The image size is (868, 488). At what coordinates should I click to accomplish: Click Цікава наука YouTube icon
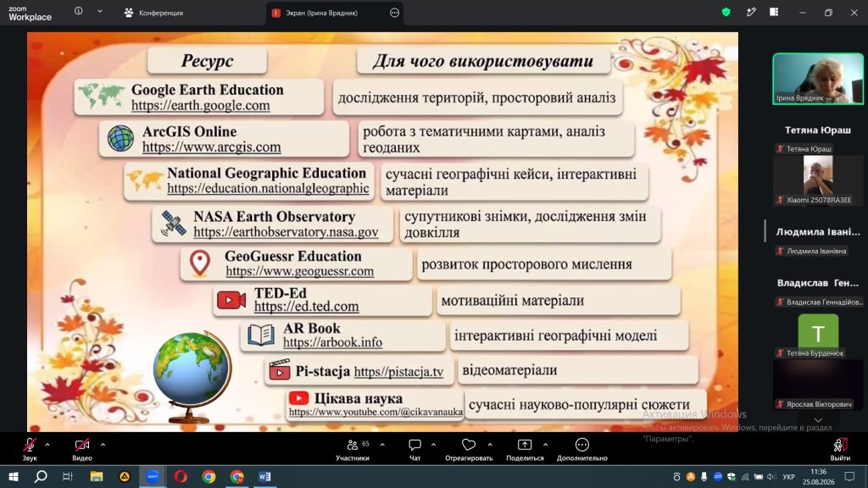(x=298, y=398)
